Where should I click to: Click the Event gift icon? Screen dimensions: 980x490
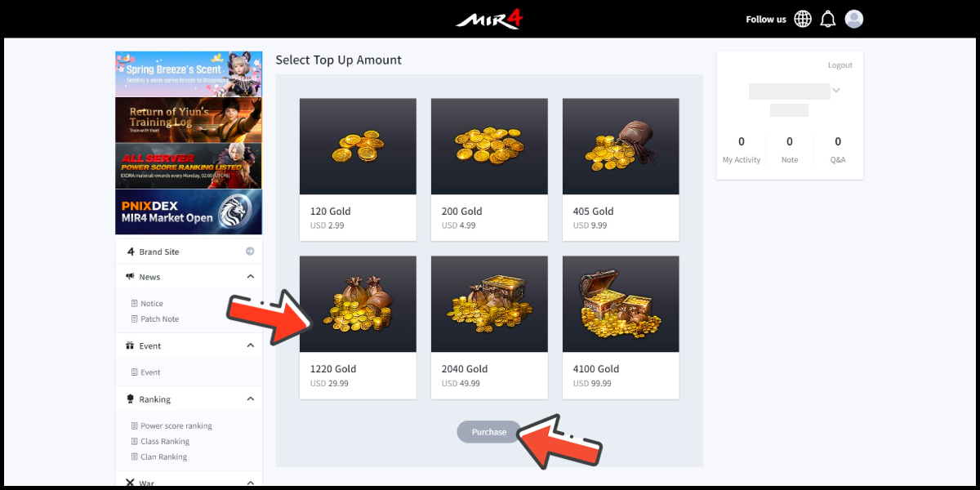(130, 345)
